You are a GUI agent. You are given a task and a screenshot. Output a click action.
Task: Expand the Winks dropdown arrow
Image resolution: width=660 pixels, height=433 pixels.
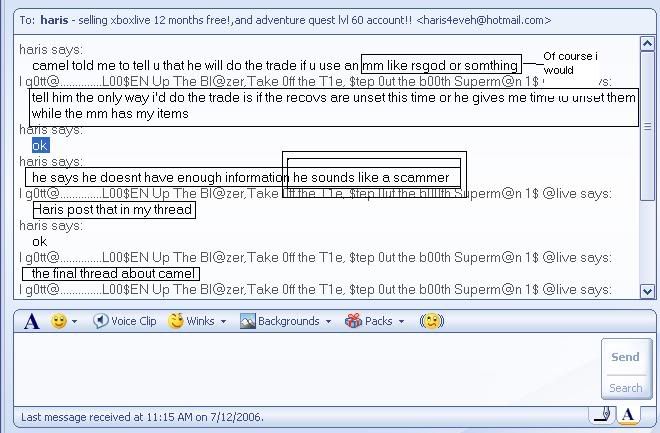tap(222, 322)
